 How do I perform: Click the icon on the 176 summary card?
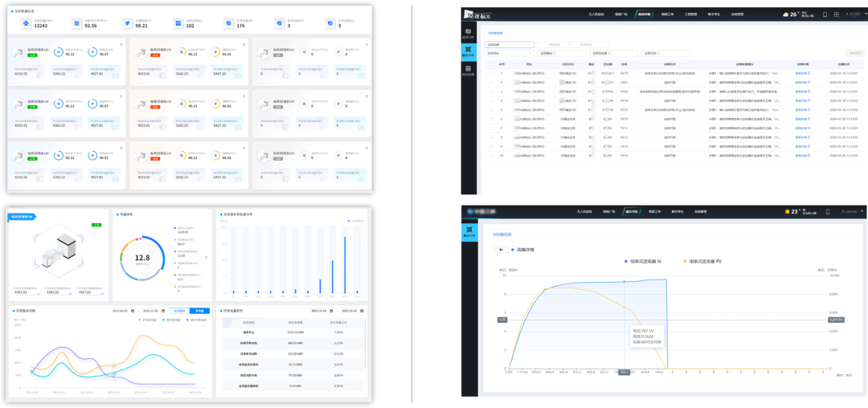coord(228,22)
